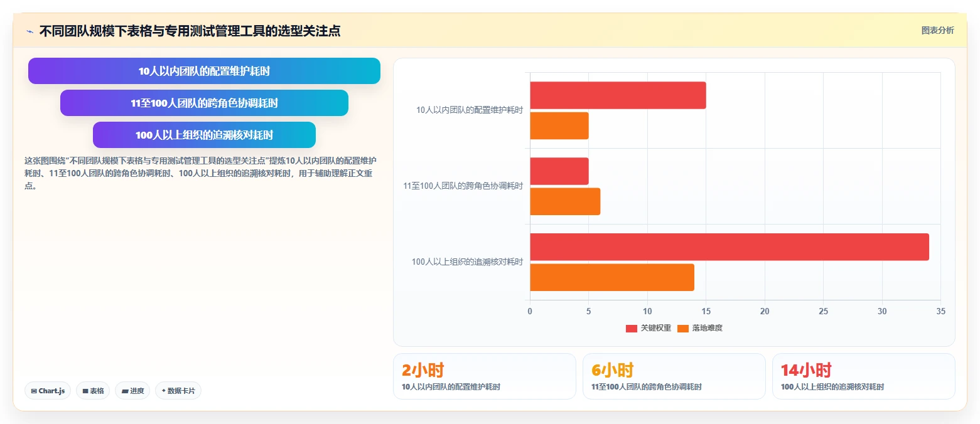Click the red 关键权重 legend color box
This screenshot has width=980, height=424.
click(x=632, y=329)
